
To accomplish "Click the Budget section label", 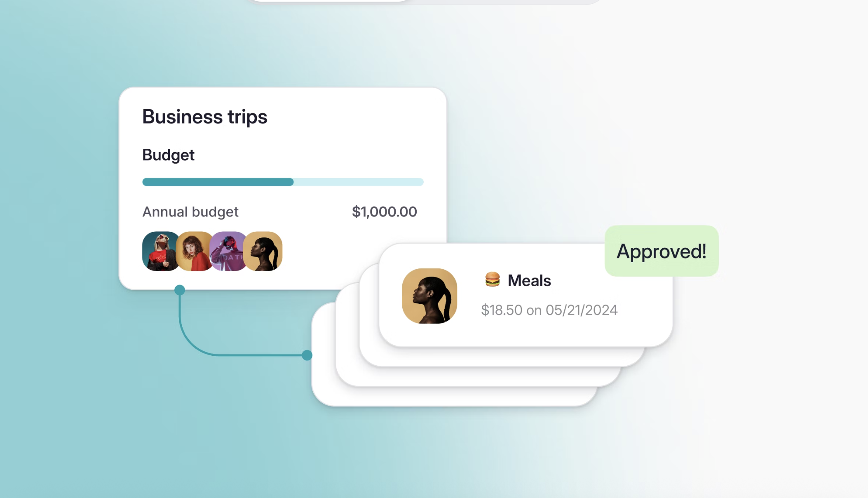I will (168, 155).
